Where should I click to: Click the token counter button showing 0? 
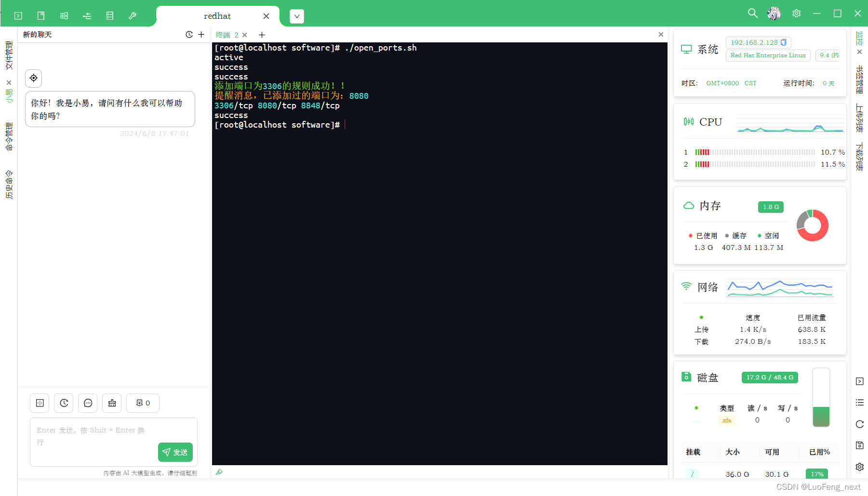pyautogui.click(x=143, y=403)
